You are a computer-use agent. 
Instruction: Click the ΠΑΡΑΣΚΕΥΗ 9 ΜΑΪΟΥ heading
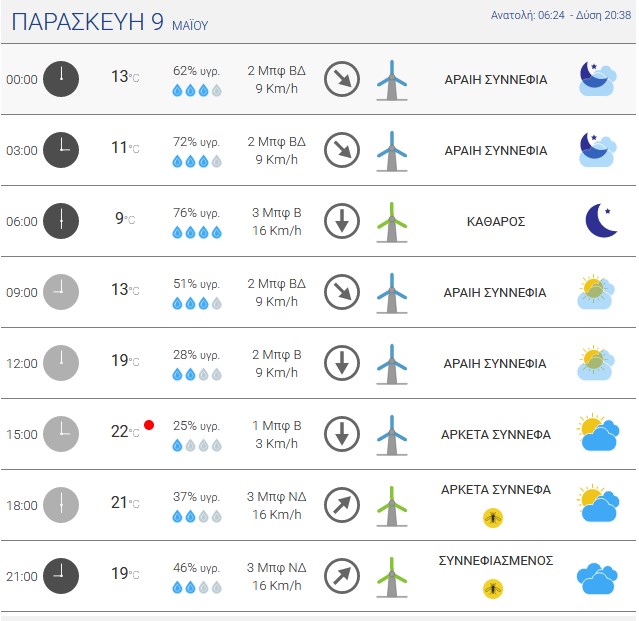click(110, 22)
